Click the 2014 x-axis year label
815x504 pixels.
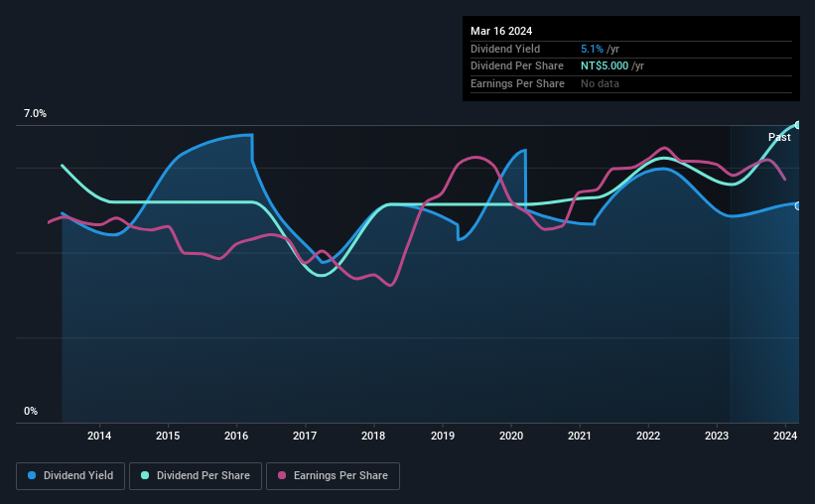(x=99, y=436)
